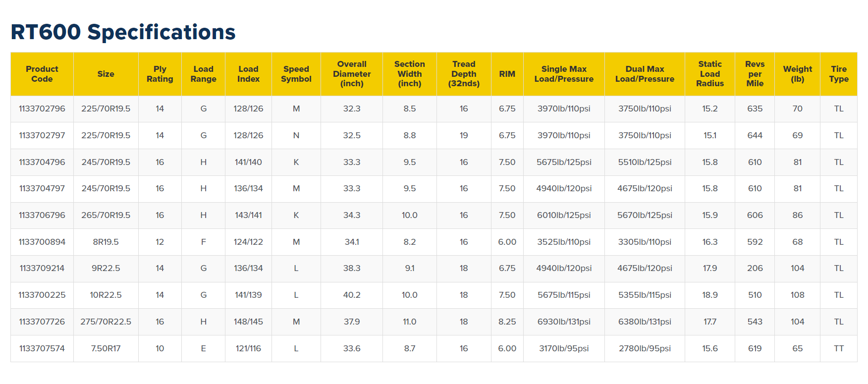Select product code 1133707726
868x384 pixels.
click(x=42, y=322)
